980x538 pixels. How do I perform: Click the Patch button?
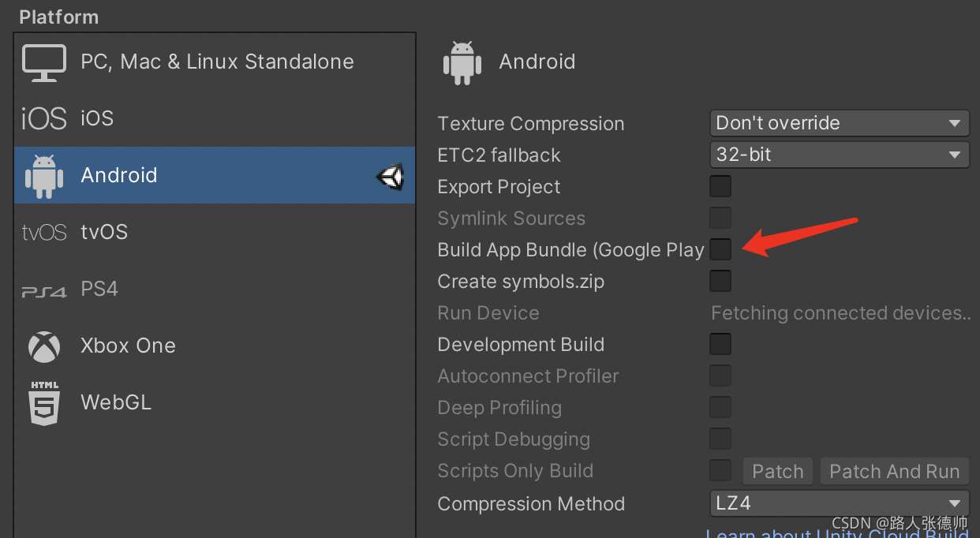pos(777,470)
